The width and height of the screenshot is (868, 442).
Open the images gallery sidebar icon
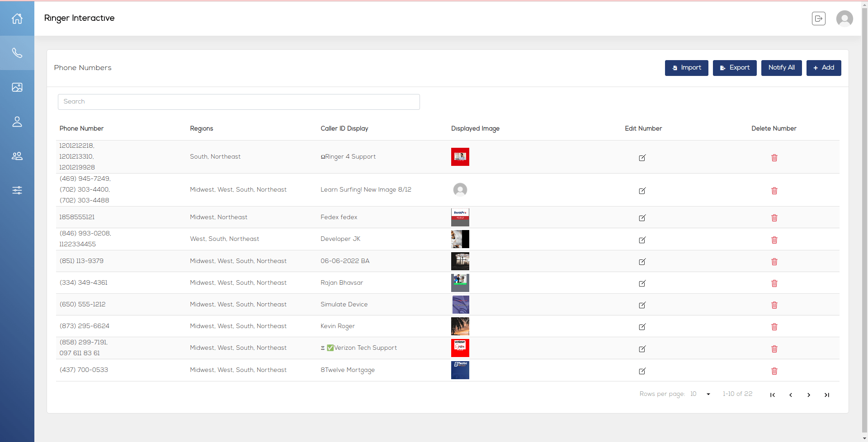(x=17, y=87)
